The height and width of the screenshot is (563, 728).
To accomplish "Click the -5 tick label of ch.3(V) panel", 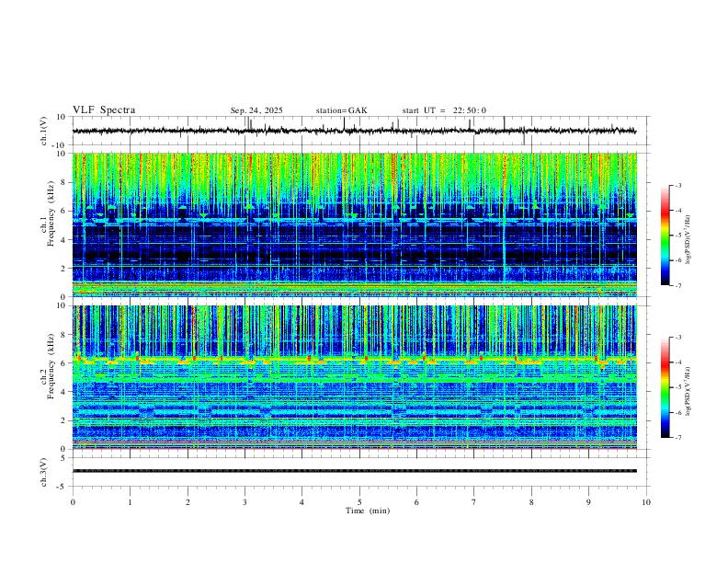I will (x=63, y=487).
